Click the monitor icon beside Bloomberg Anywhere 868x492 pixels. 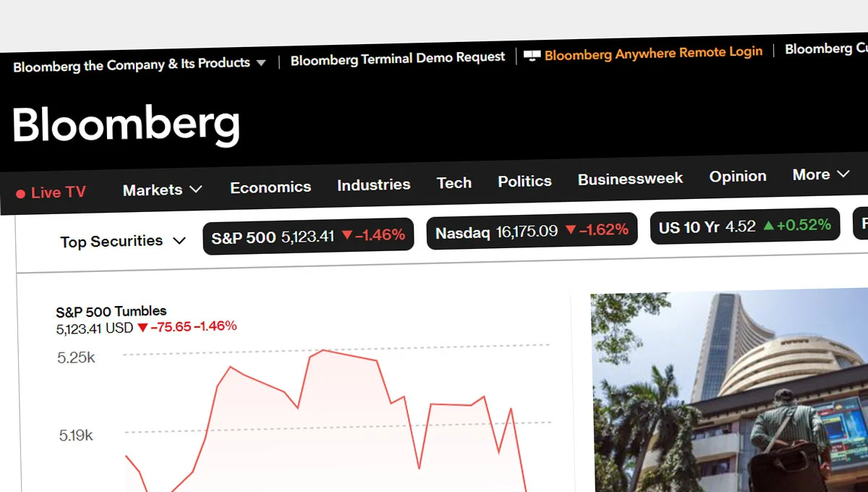tap(532, 56)
